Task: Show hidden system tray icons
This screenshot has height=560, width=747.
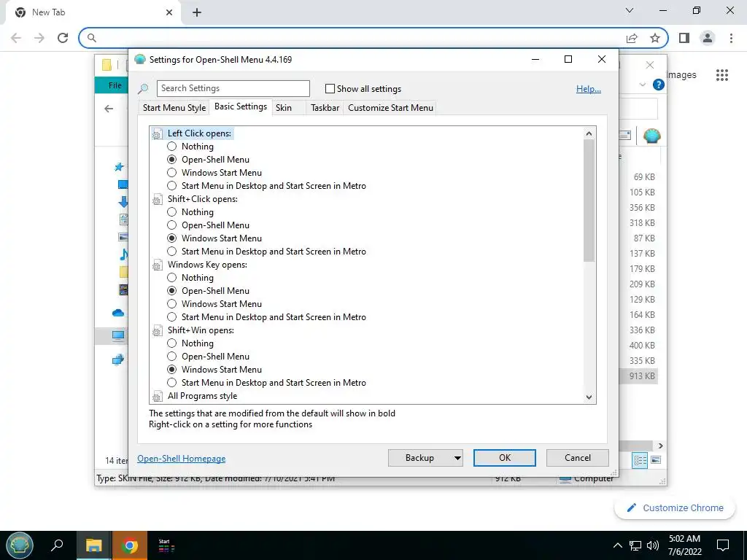Action: coord(617,545)
